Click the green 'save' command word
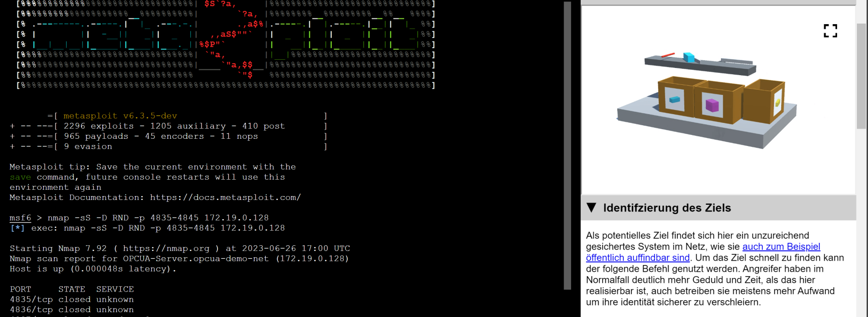Screen dimensions: 868x317 (x=20, y=177)
